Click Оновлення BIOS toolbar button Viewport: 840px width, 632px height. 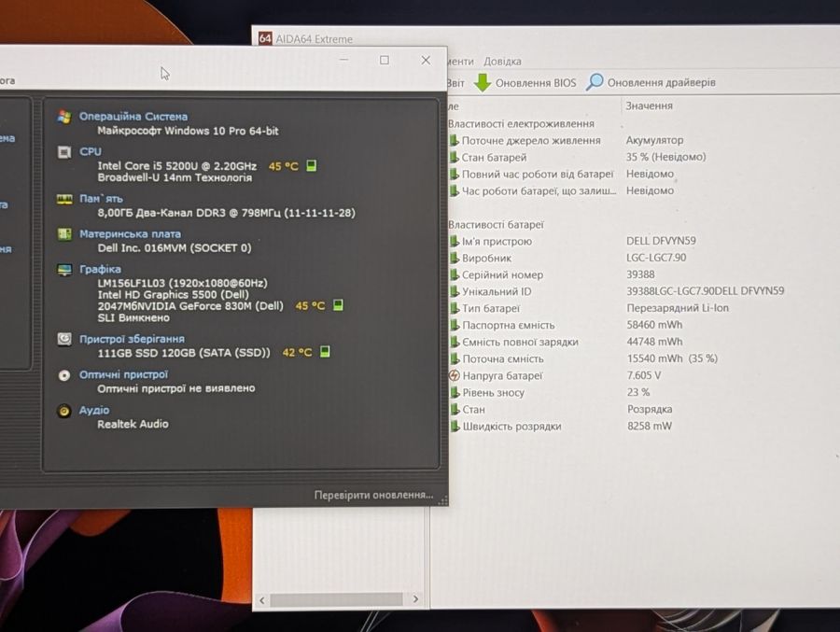[x=525, y=82]
